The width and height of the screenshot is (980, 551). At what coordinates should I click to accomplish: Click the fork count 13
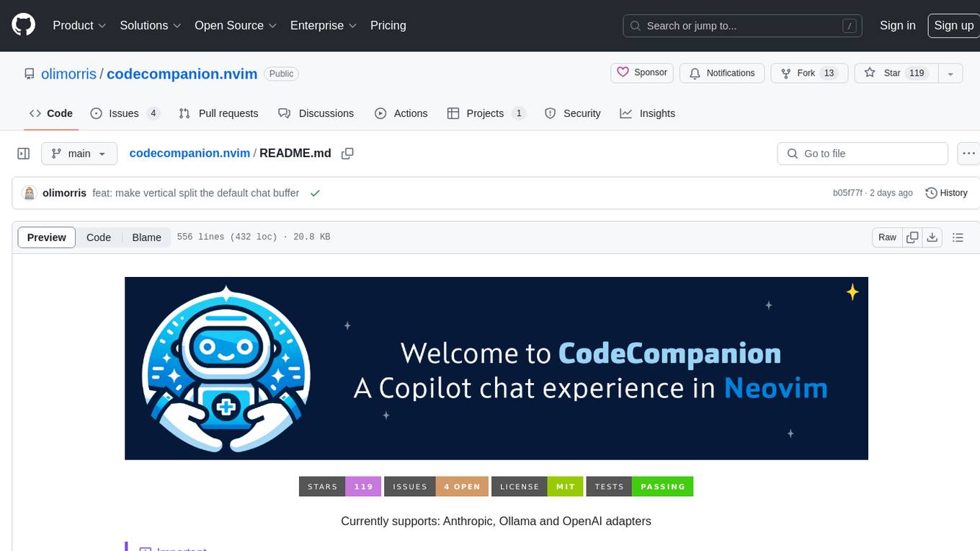(x=829, y=73)
